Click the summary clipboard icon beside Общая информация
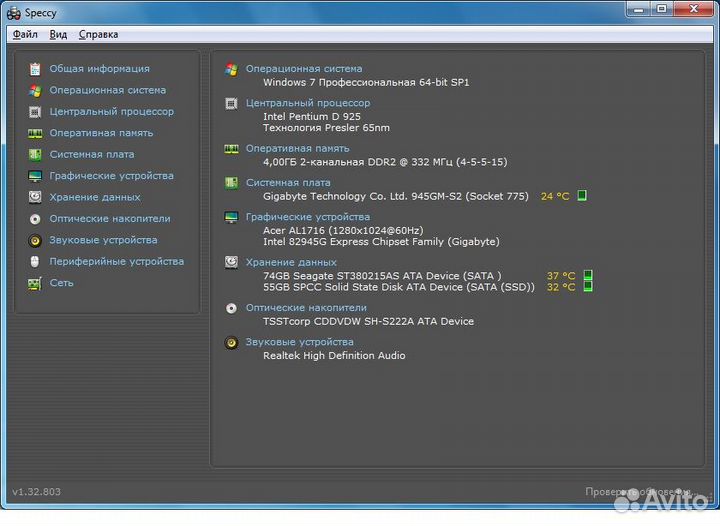Screen dimensions: 720x526 pos(35,69)
